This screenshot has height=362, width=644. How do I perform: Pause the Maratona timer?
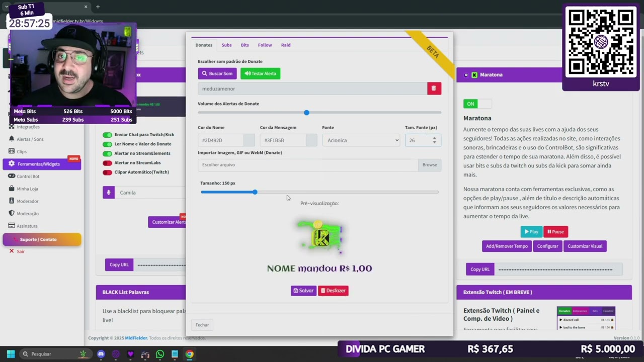pyautogui.click(x=555, y=232)
